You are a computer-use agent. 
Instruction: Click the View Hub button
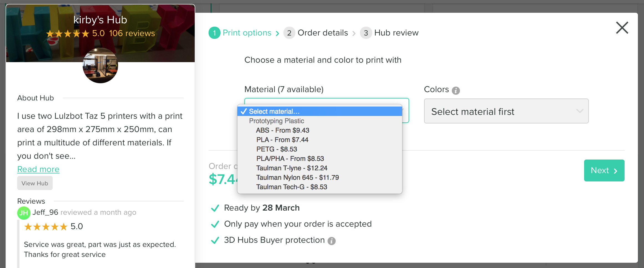[35, 183]
